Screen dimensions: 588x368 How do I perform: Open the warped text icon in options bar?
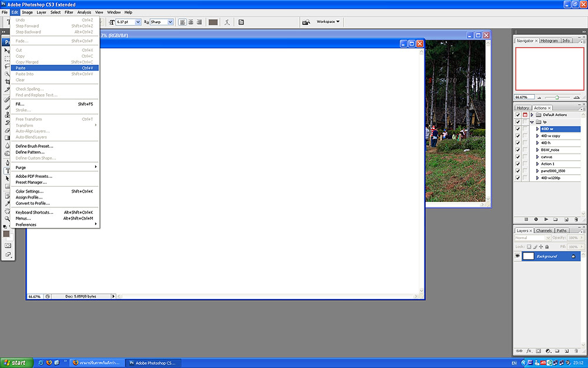(225, 22)
